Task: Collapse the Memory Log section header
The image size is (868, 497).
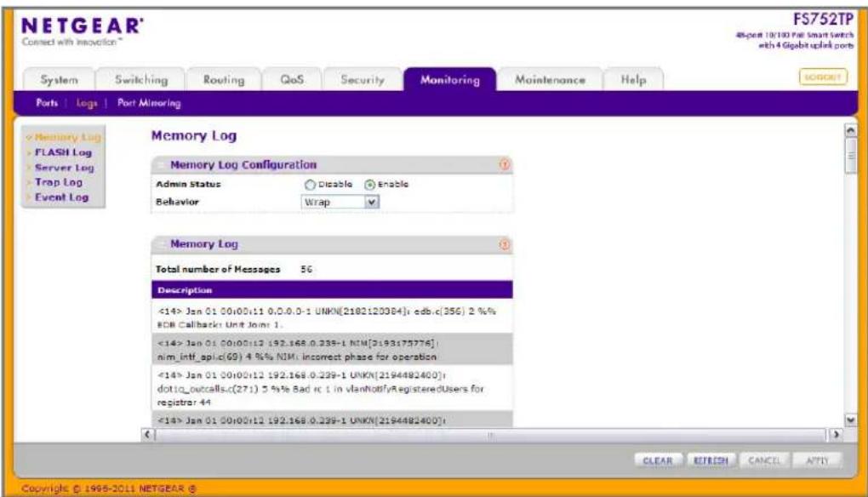Action: [161, 244]
